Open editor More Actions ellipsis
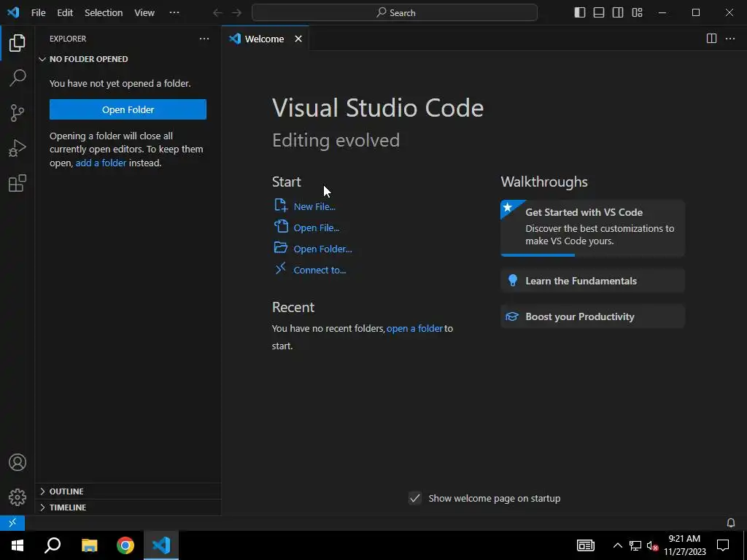 tap(729, 39)
